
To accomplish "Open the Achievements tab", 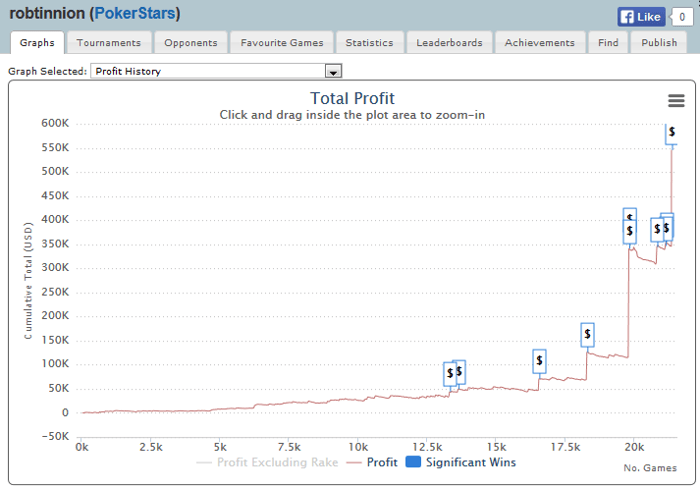I will (539, 43).
